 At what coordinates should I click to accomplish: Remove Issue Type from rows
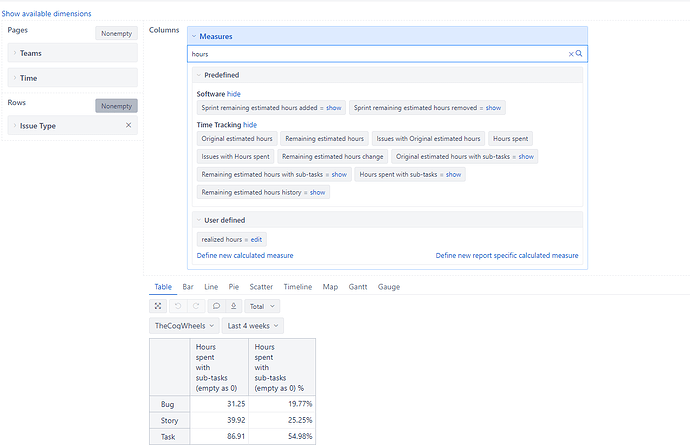[128, 125]
